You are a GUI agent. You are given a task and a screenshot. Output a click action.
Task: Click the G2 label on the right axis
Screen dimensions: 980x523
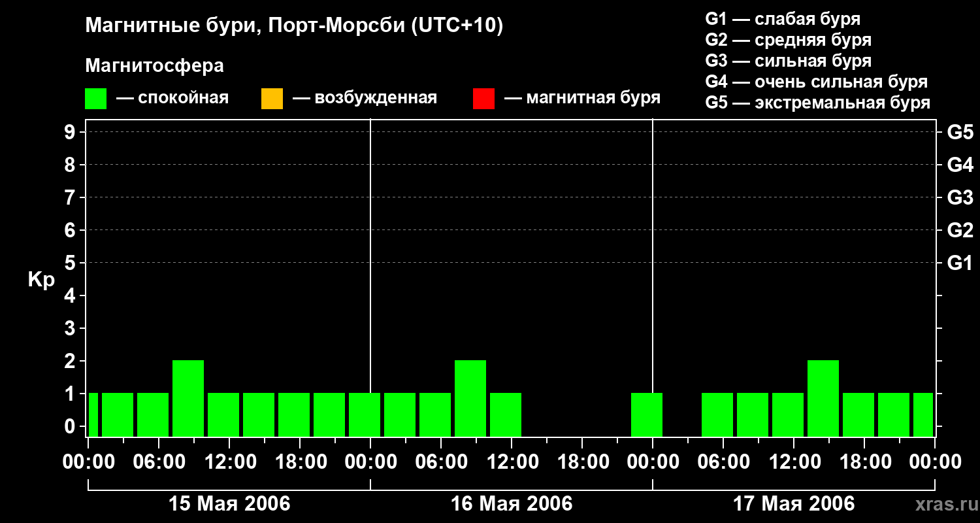tap(960, 230)
